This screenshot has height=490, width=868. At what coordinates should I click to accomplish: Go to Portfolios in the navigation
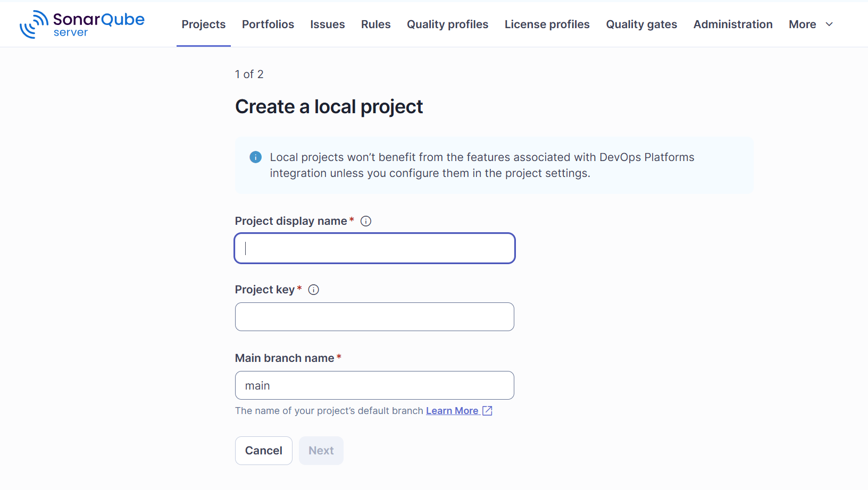coord(268,24)
